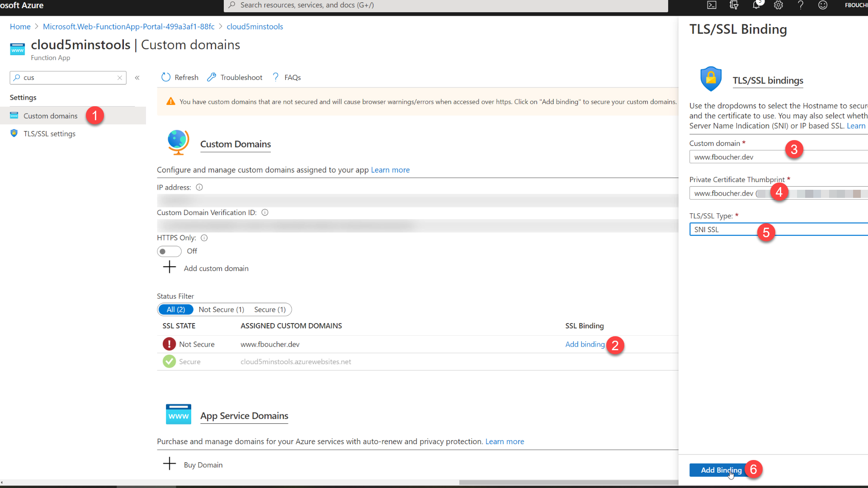Click the IP address info icon
Viewport: 868px width, 488px height.
[x=199, y=187]
